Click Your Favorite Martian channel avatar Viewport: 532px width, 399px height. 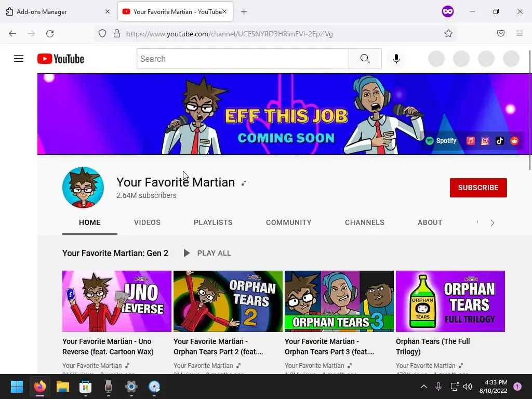[83, 187]
